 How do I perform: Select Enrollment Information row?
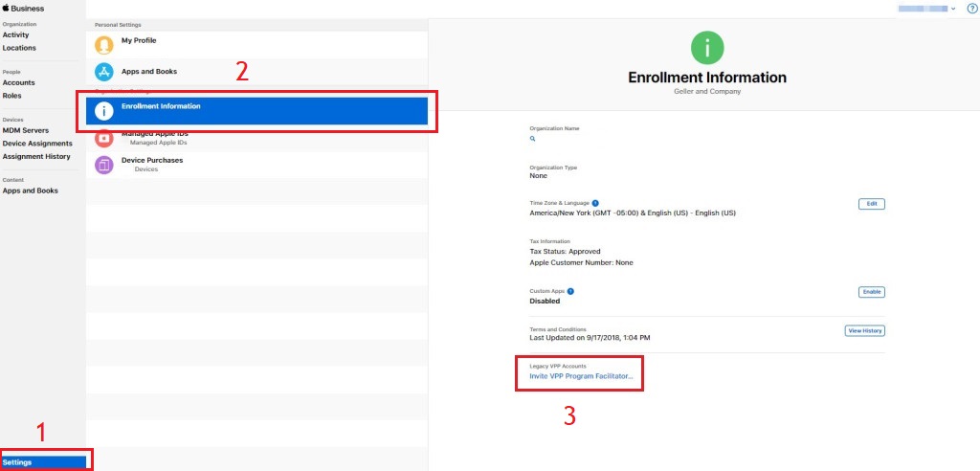(x=256, y=111)
